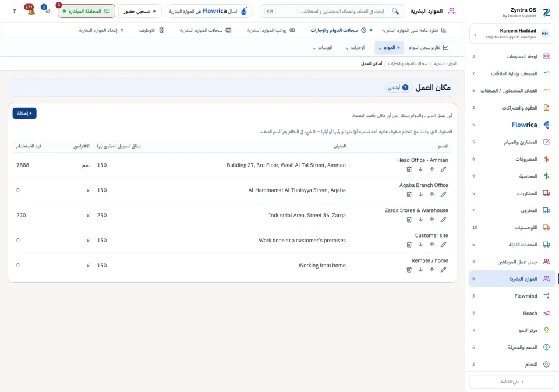Screen dimensions: 559x392
Task: Click the إضافة add button
Action: coord(24,114)
